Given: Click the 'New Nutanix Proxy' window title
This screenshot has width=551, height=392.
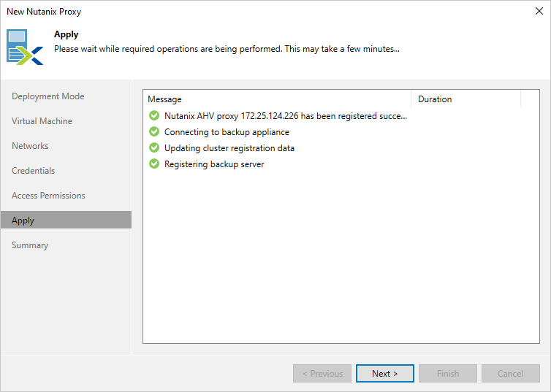Looking at the screenshot, I should tap(44, 12).
